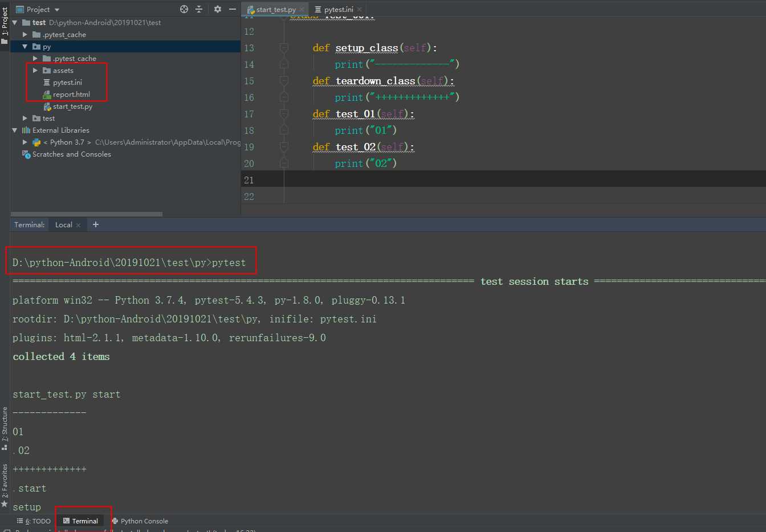Click the Scratches and Consoles icon
The width and height of the screenshot is (766, 532).
[x=26, y=154]
